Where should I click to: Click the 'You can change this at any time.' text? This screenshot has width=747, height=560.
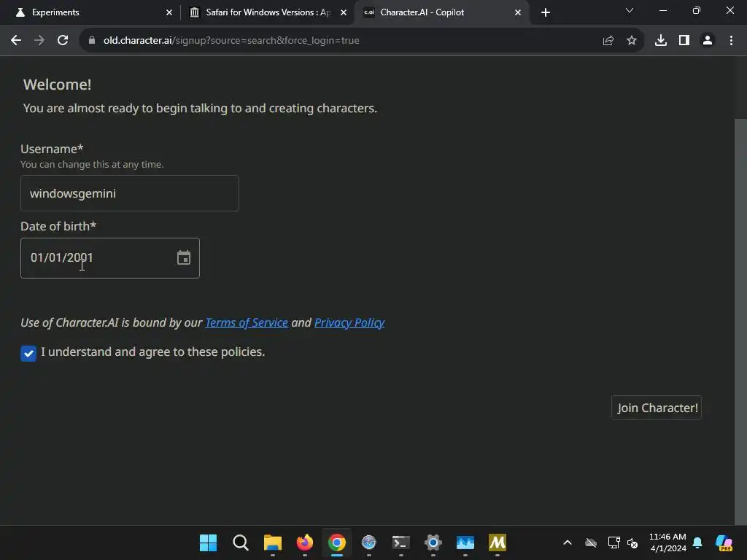click(x=92, y=164)
